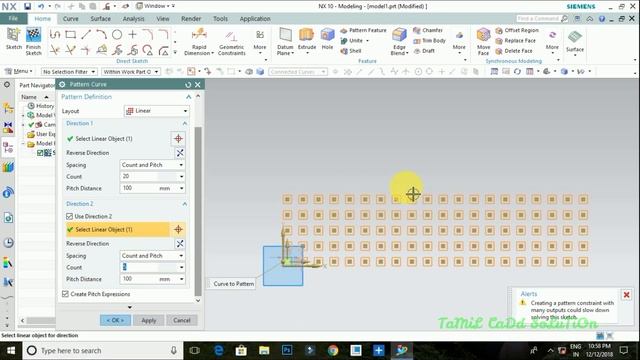This screenshot has height=360, width=640.
Task: Open the Windows Start menu
Action: (x=11, y=351)
